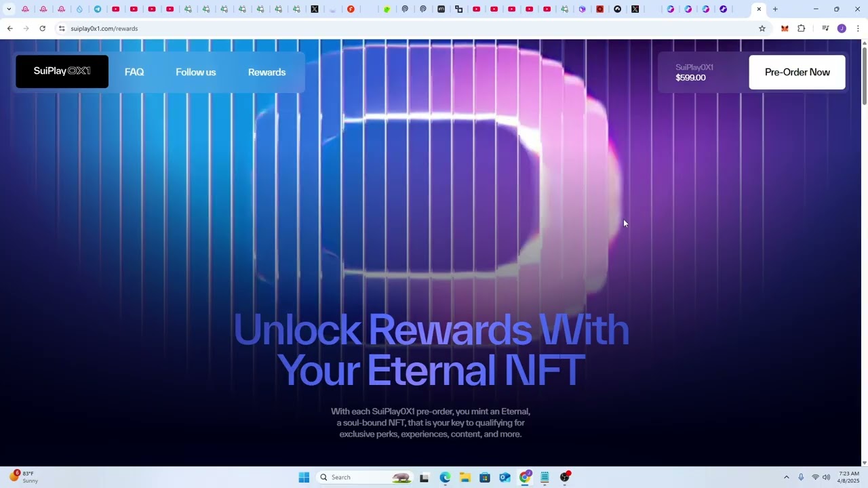Open File Explorer from taskbar
The height and width of the screenshot is (488, 868).
pos(465,477)
